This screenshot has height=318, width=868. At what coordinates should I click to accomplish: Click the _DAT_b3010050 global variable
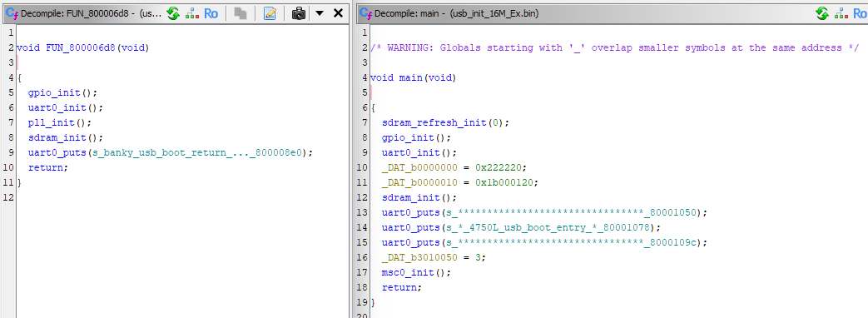(x=419, y=257)
